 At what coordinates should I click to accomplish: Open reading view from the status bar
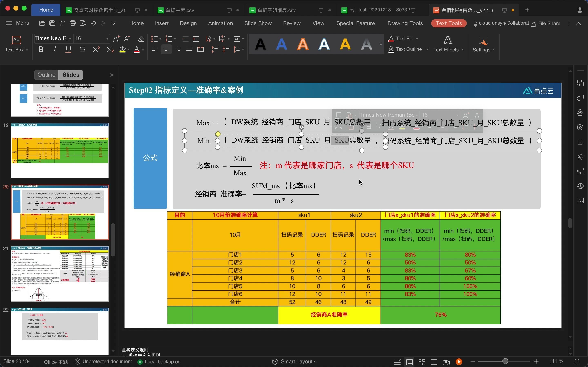pos(434,361)
